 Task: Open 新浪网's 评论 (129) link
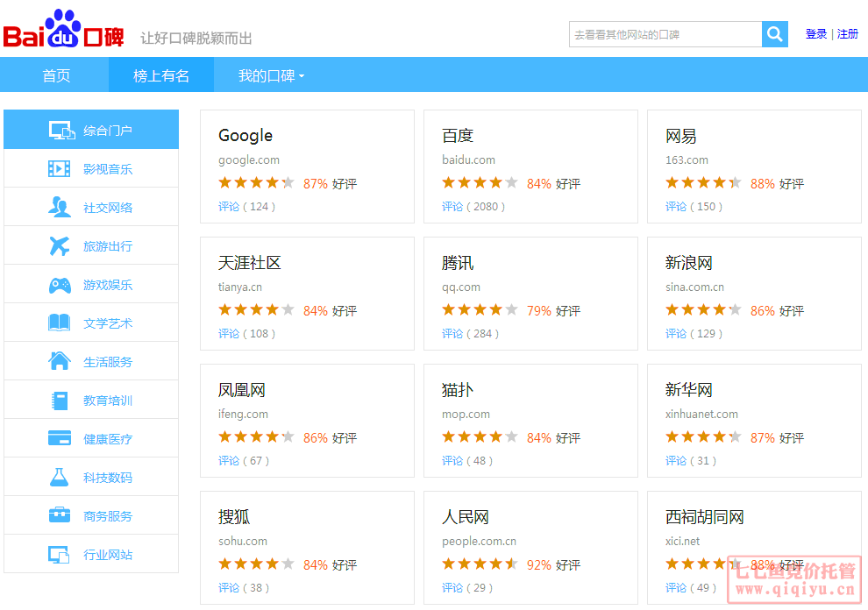694,334
